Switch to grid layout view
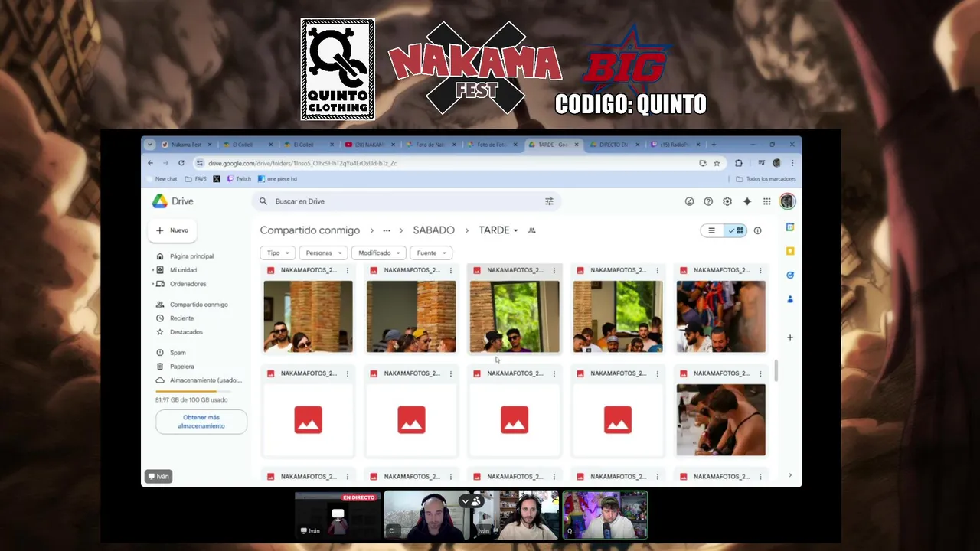Image resolution: width=980 pixels, height=551 pixels. tap(736, 230)
